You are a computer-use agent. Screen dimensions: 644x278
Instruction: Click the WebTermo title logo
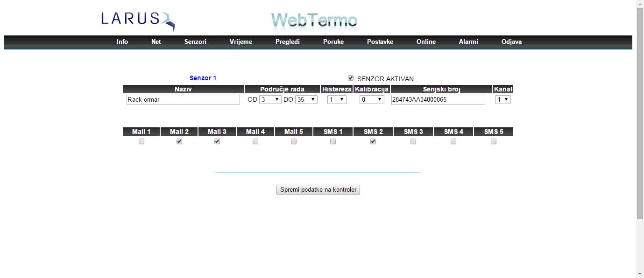point(314,21)
